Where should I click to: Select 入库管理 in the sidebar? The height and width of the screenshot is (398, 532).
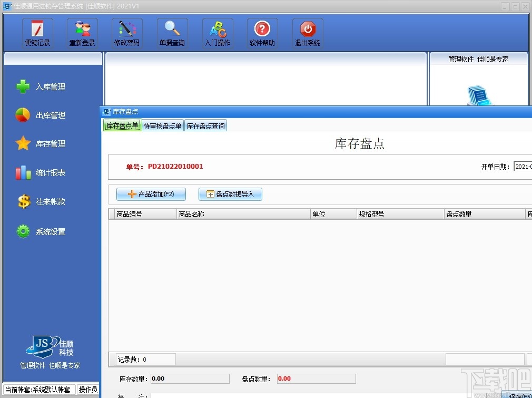pos(52,86)
